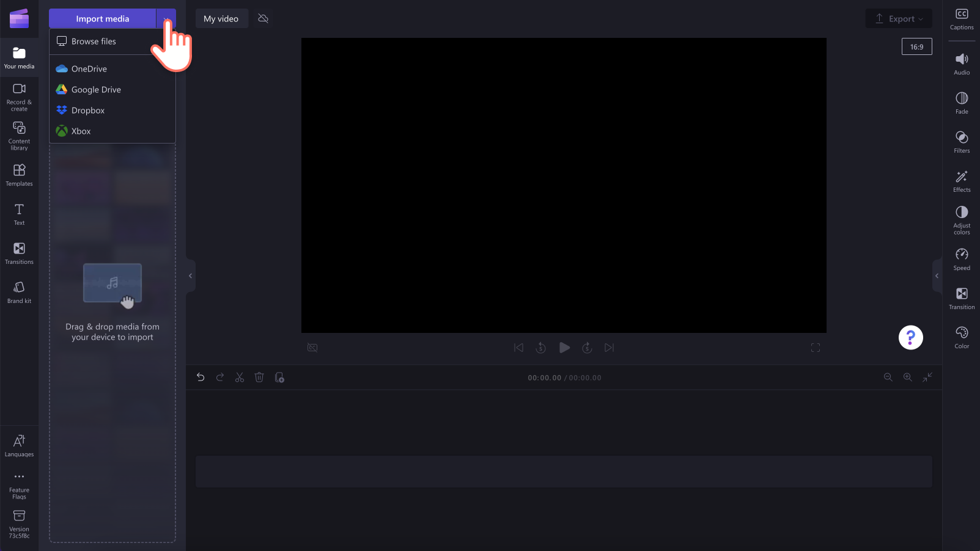Viewport: 980px width, 551px height.
Task: Zoom in on the timeline
Action: click(x=908, y=377)
